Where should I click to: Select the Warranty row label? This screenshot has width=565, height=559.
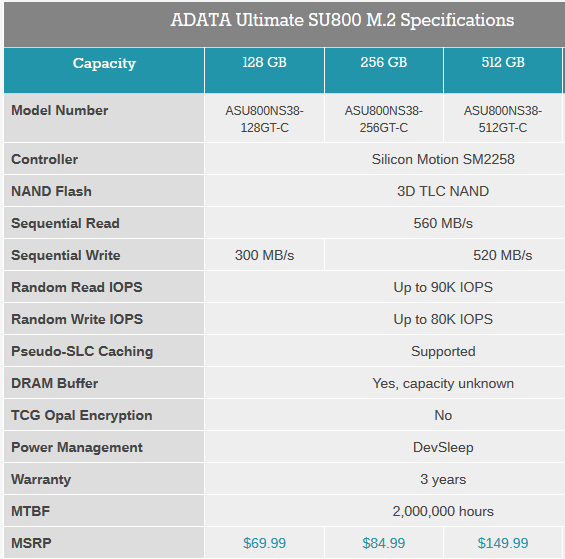[41, 479]
